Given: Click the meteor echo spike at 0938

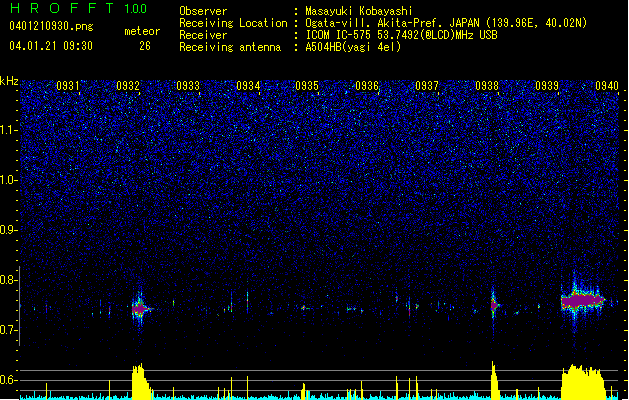Looking at the screenshot, I should tap(494, 305).
